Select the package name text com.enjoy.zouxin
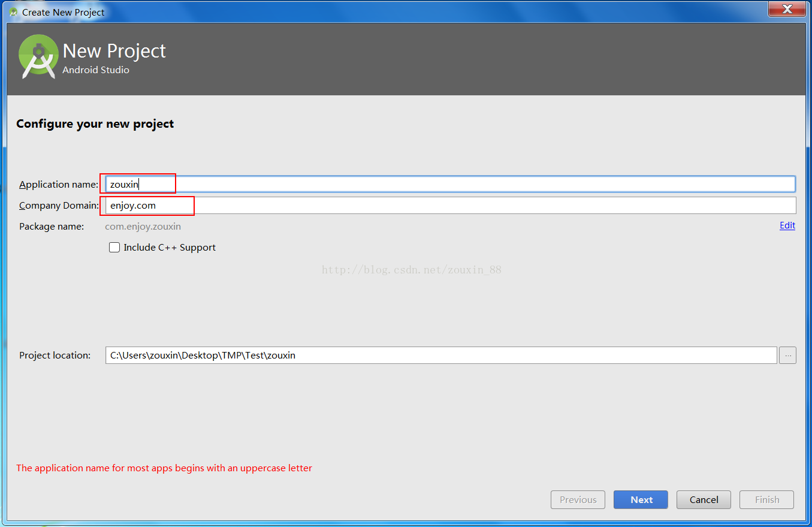Viewport: 812px width, 527px height. [x=143, y=227]
